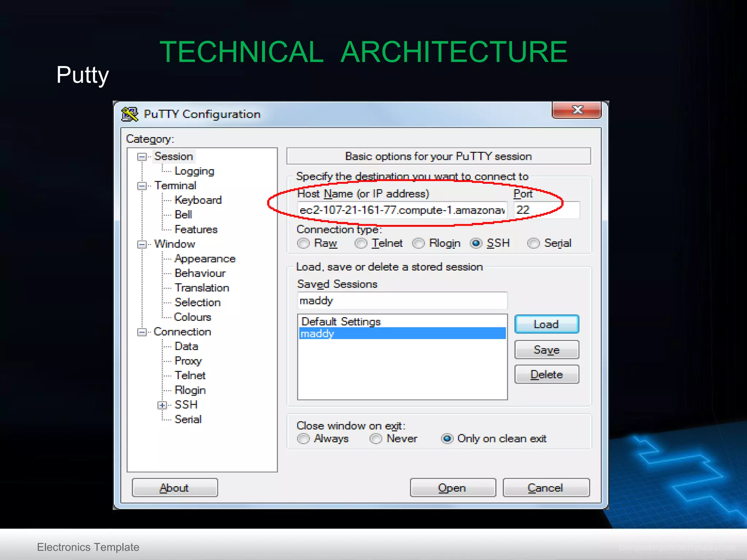
Task: Click the Saved Sessions name field
Action: (402, 301)
